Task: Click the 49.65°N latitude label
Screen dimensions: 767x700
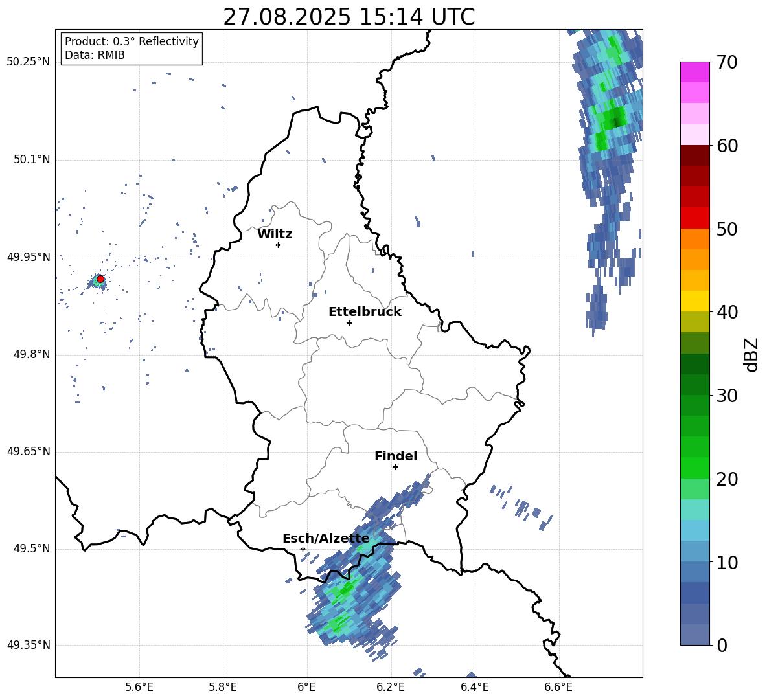Action: point(29,451)
